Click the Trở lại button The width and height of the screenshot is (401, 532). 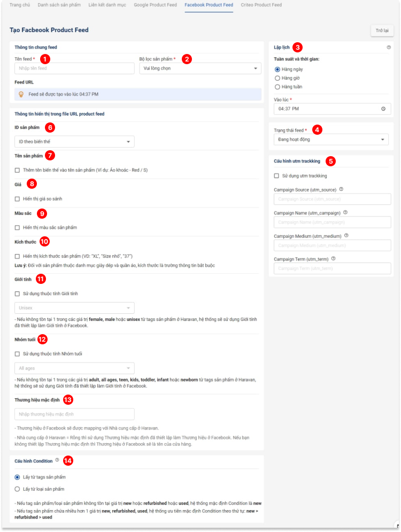[x=382, y=30]
